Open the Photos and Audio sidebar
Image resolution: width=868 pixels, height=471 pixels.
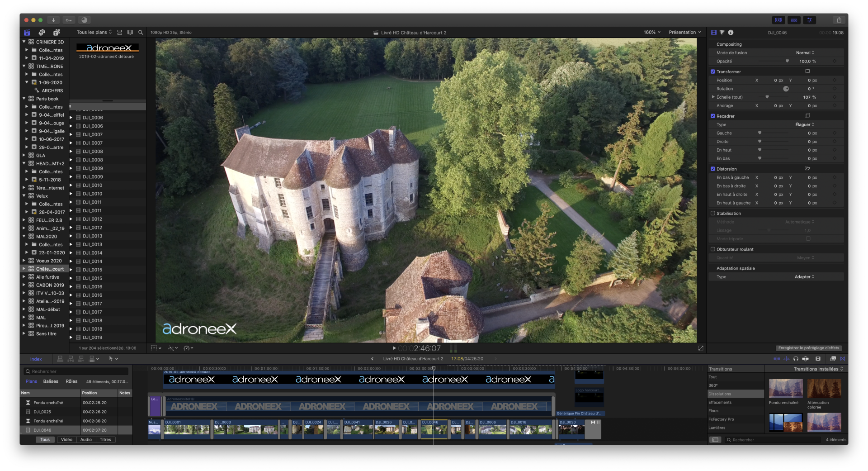click(42, 33)
